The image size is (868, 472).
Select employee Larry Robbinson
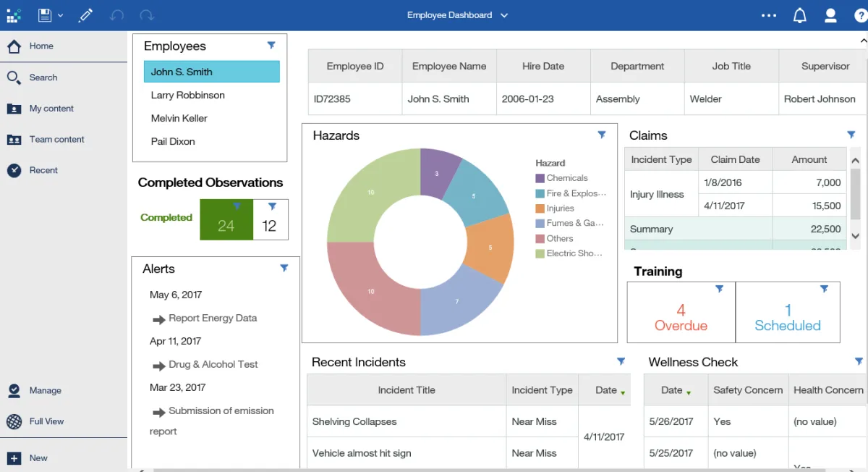[x=187, y=95]
